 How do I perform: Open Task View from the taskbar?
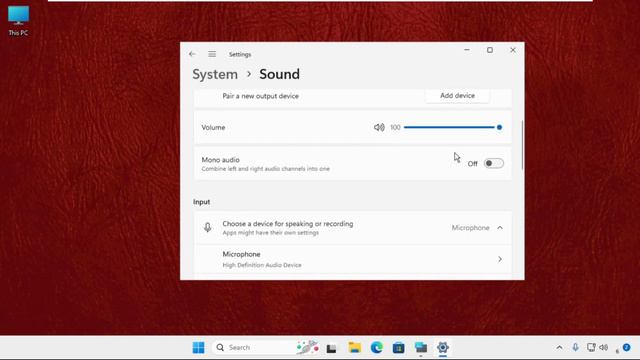(x=331, y=348)
